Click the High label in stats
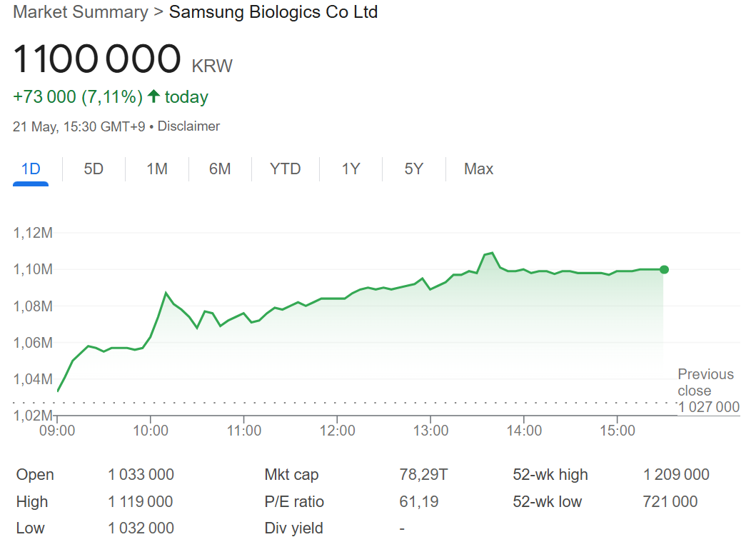 point(32,502)
